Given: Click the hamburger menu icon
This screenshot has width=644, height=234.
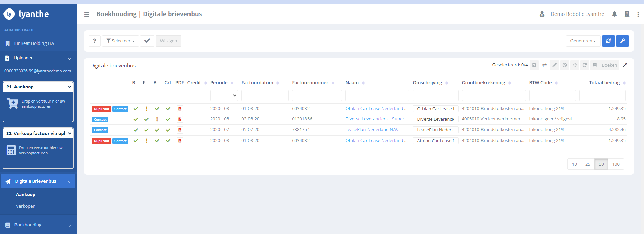Looking at the screenshot, I should 87,14.
